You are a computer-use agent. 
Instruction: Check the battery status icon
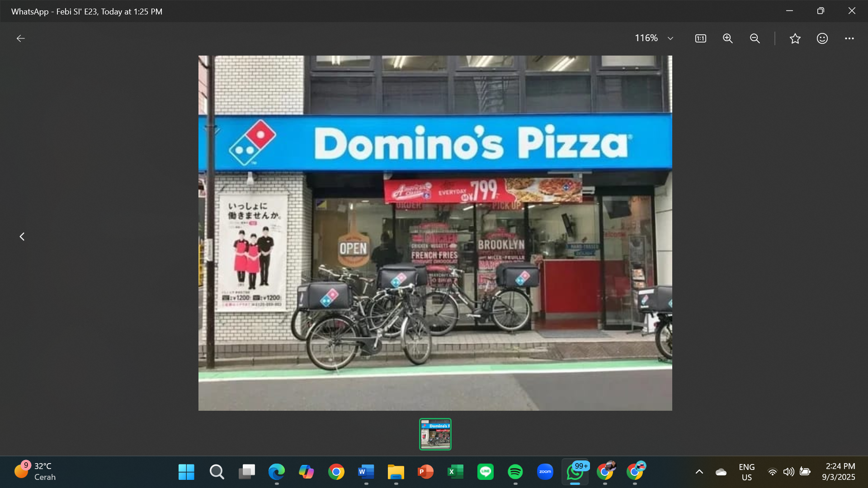[x=805, y=472]
